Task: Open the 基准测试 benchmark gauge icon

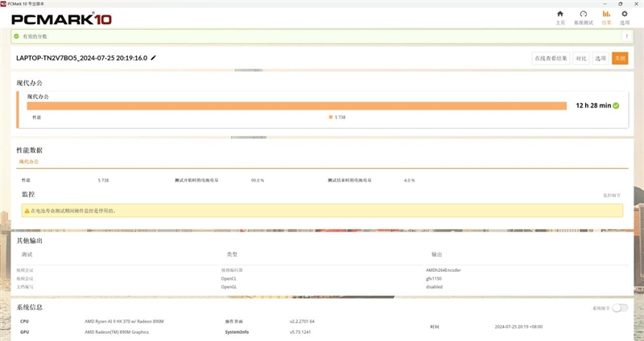Action: click(583, 14)
